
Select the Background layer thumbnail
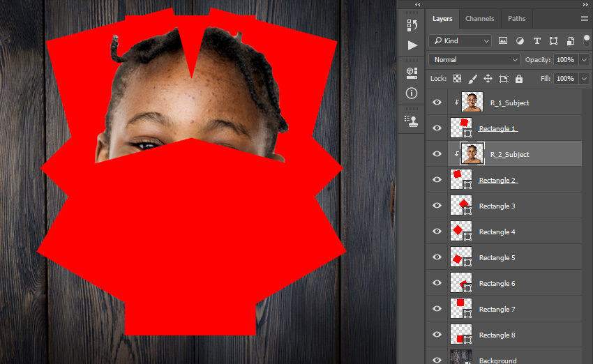pos(461,357)
